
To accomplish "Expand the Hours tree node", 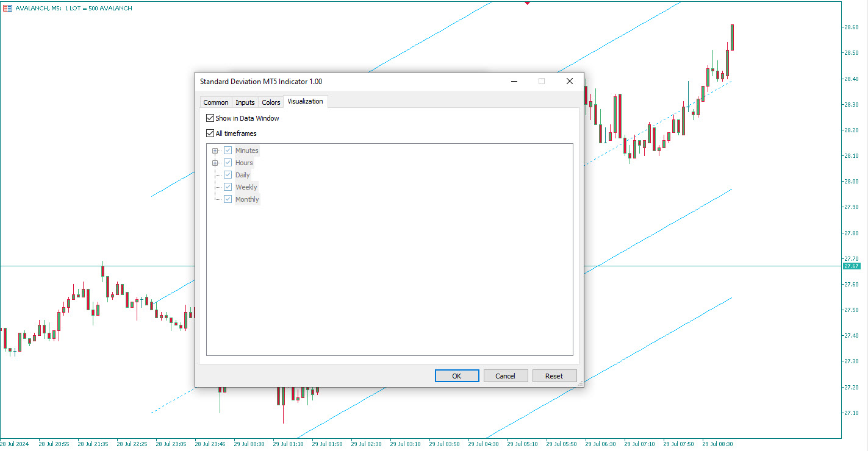I will coord(215,163).
